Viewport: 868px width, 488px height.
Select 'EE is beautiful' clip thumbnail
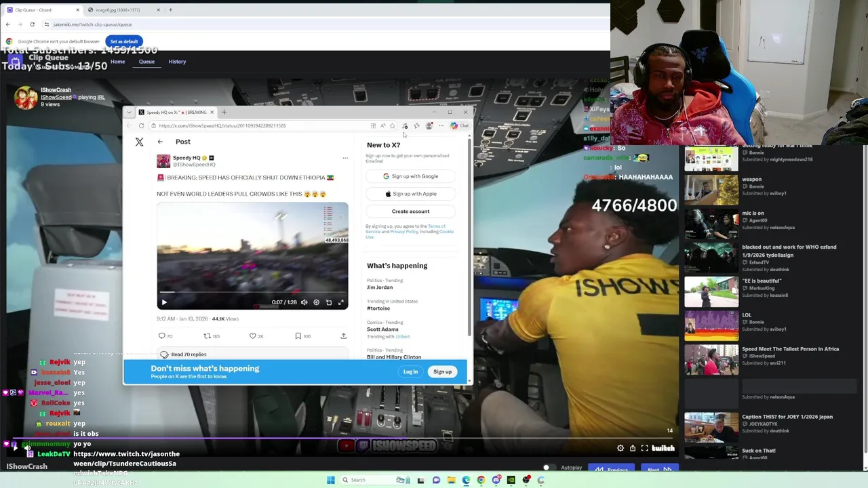711,291
